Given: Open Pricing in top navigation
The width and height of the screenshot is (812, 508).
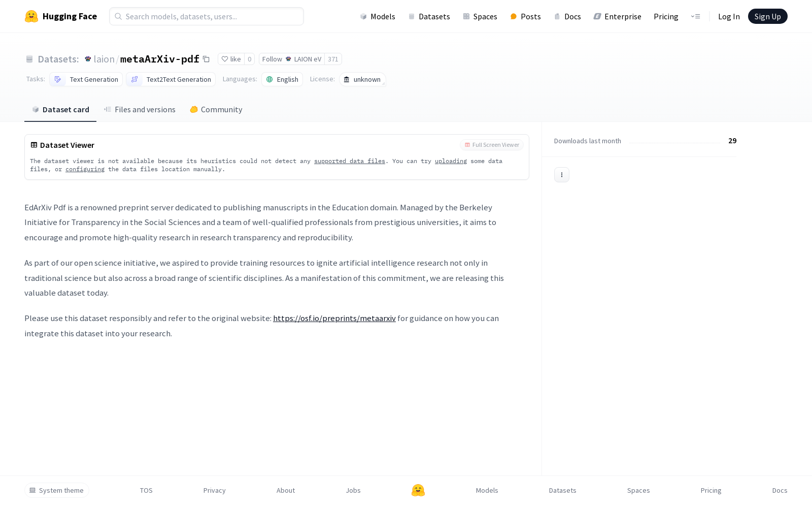Looking at the screenshot, I should point(666,16).
